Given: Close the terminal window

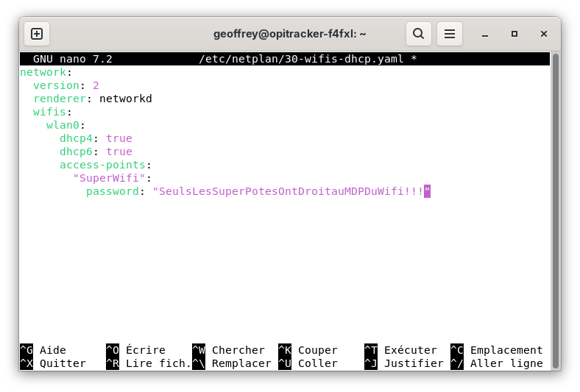Looking at the screenshot, I should (543, 34).
